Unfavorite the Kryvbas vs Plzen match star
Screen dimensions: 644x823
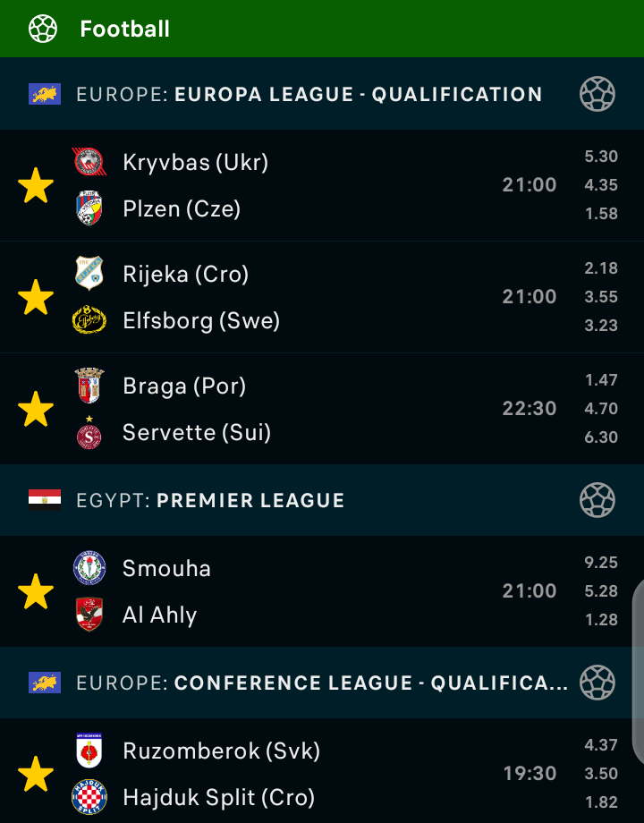click(36, 185)
